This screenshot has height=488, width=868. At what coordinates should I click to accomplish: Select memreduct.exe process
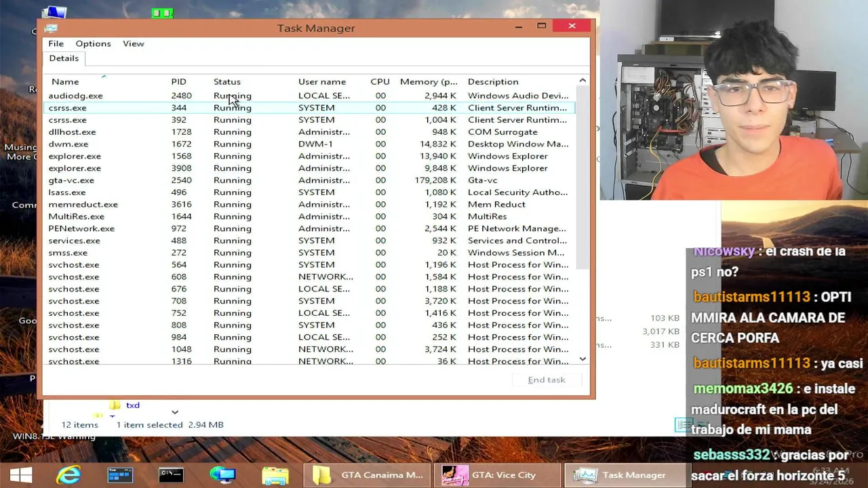coord(310,204)
